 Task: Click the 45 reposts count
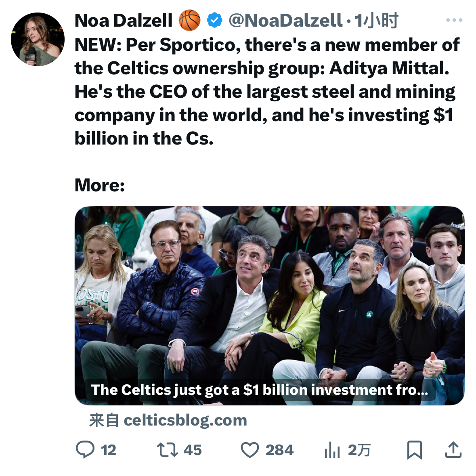tap(193, 450)
